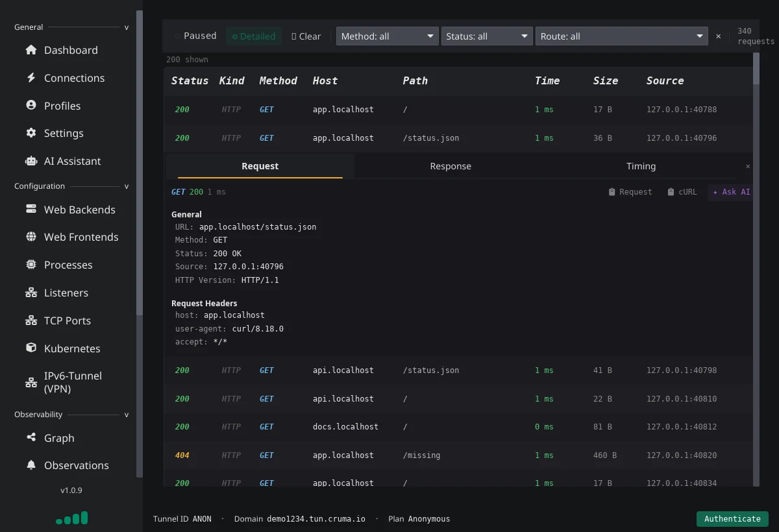Select the 404 /missing request row
Viewport: 779px width, 532px height.
(x=459, y=455)
